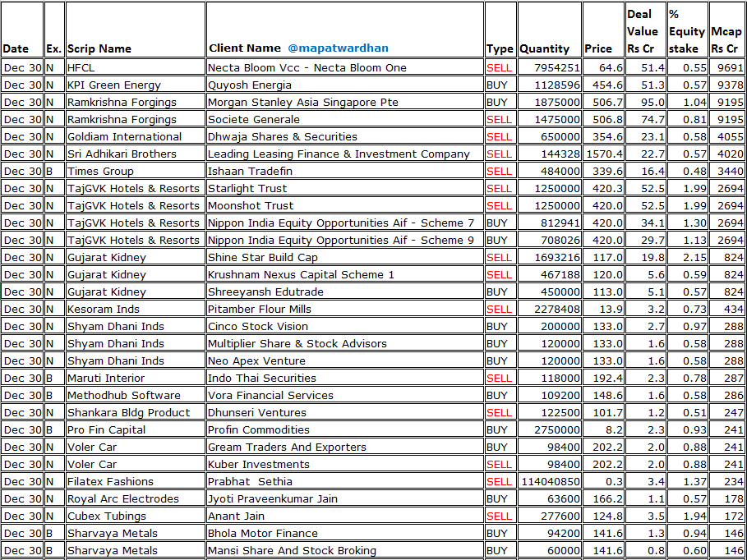Image resolution: width=747 pixels, height=560 pixels.
Task: Click the Shreeyansh Edutrade client cell
Action: click(x=345, y=291)
